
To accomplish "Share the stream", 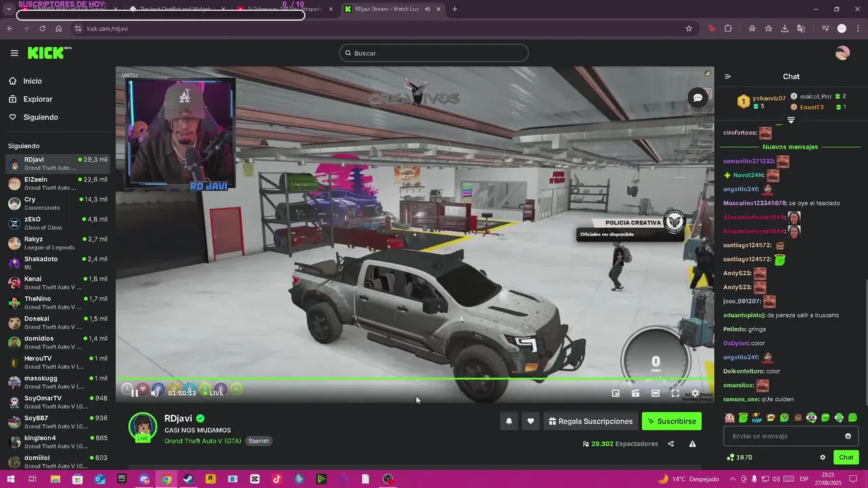I will coord(671,444).
